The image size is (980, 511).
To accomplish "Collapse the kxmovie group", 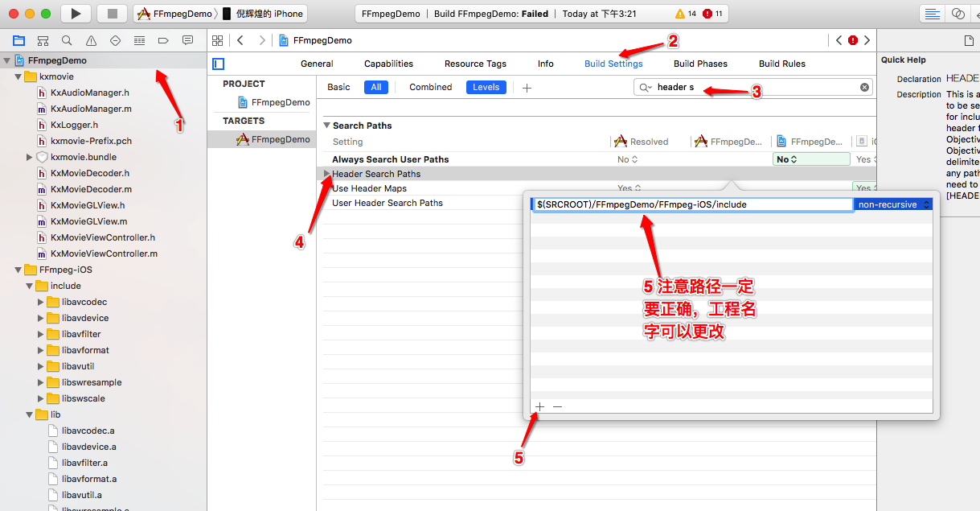I will point(18,76).
